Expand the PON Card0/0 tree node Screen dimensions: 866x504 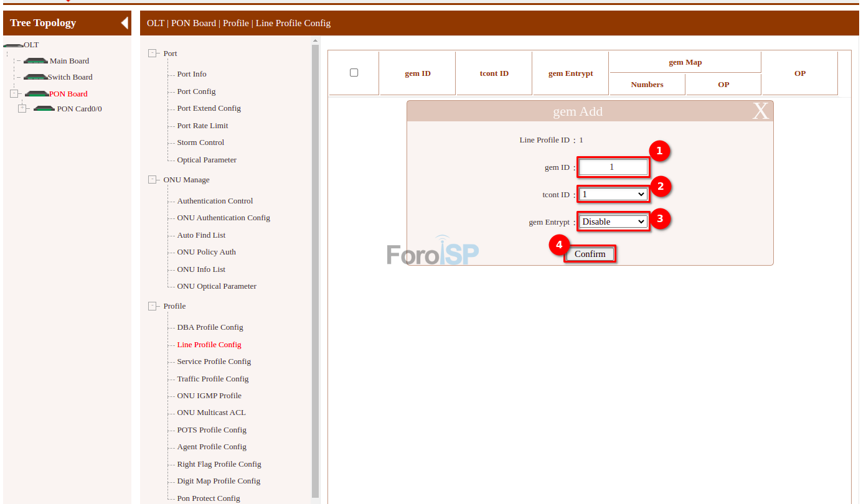click(x=22, y=109)
